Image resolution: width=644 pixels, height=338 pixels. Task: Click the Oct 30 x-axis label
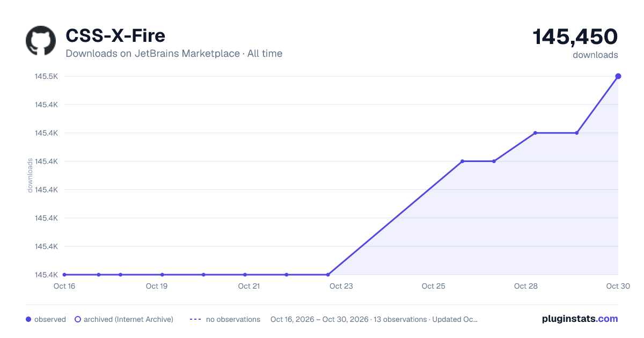click(x=617, y=286)
